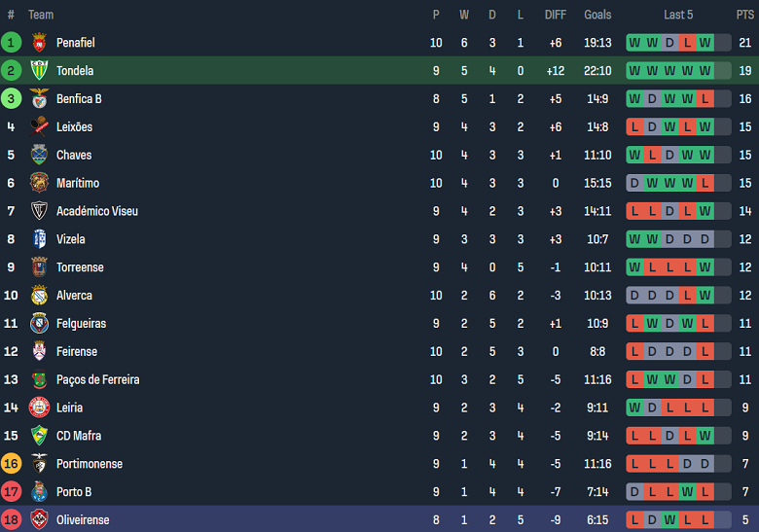Click the Portimonense team crest
This screenshot has width=759, height=532.
39,464
